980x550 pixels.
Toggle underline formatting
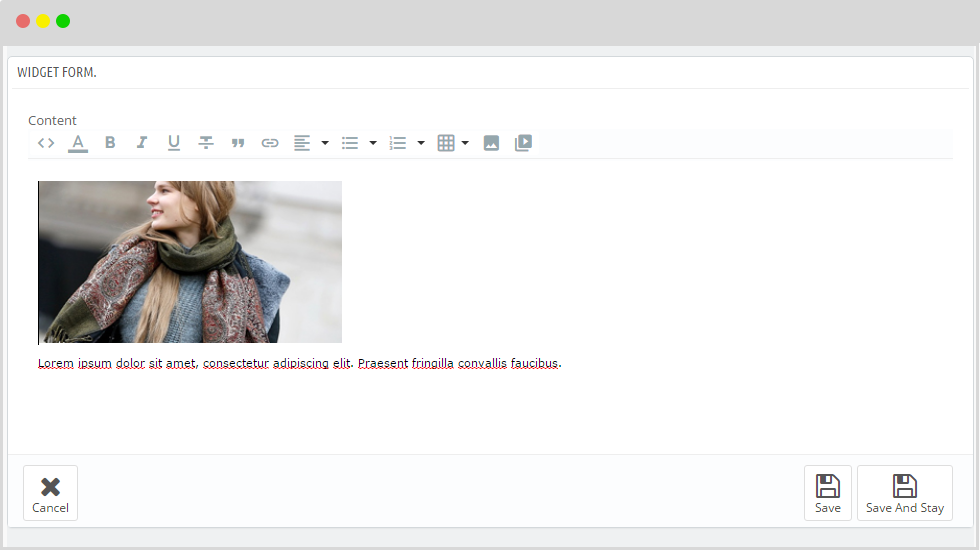pos(174,143)
